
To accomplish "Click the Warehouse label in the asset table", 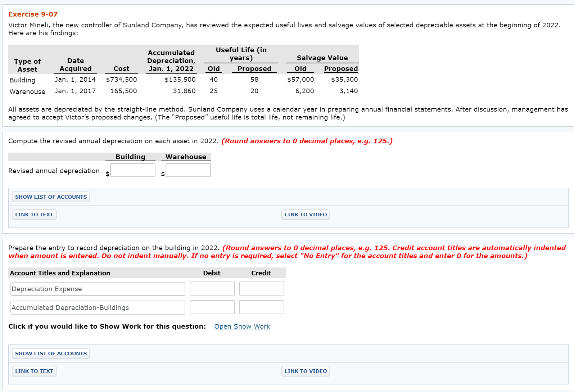I will (27, 92).
